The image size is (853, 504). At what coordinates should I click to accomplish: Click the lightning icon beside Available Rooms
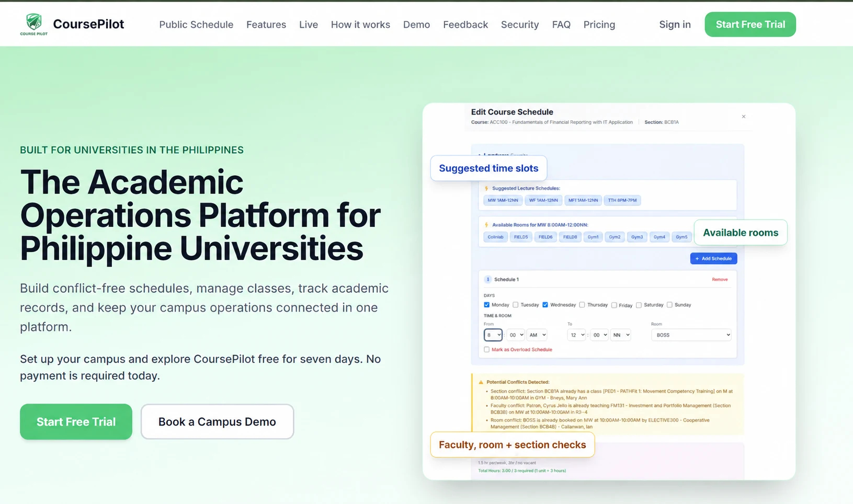pos(486,225)
